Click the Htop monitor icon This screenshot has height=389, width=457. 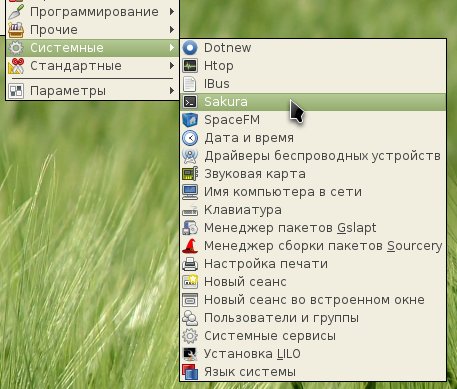(x=190, y=66)
